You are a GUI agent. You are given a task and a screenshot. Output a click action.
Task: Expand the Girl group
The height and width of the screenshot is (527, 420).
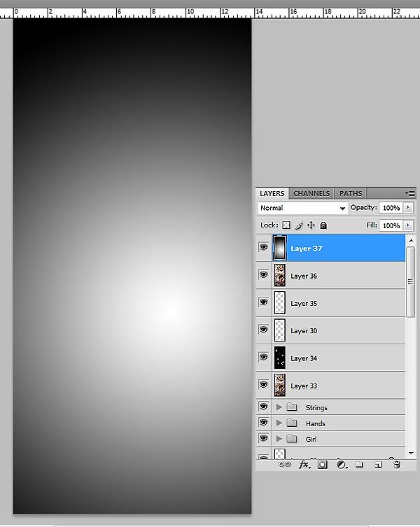click(279, 439)
